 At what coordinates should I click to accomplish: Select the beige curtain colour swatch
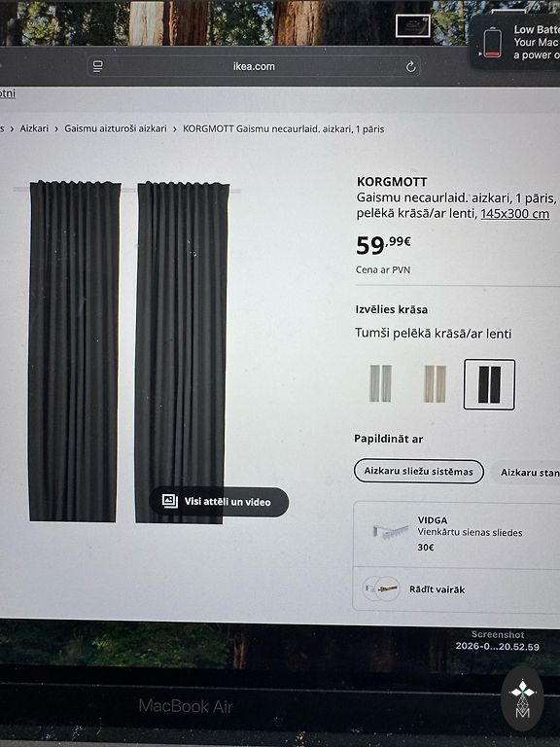click(435, 384)
